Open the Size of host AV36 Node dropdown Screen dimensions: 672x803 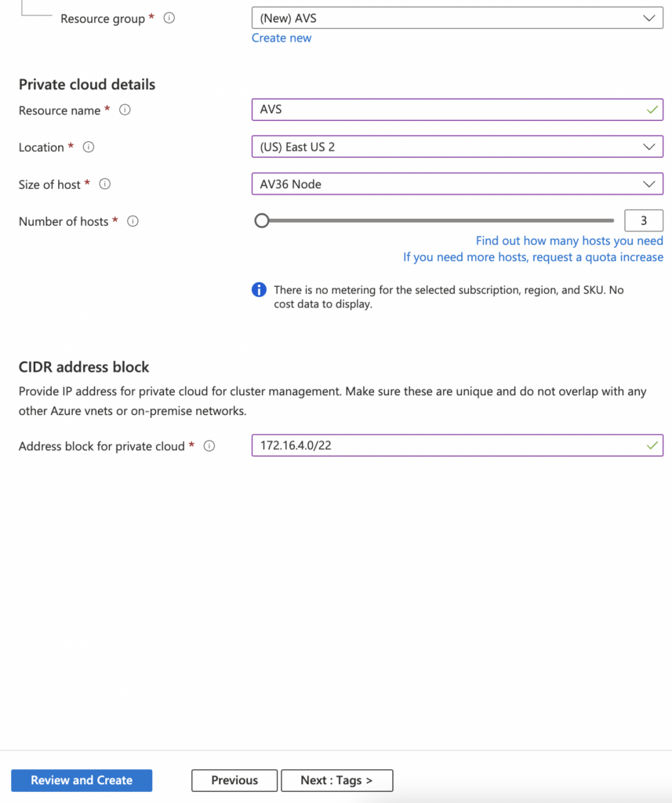[x=457, y=184]
